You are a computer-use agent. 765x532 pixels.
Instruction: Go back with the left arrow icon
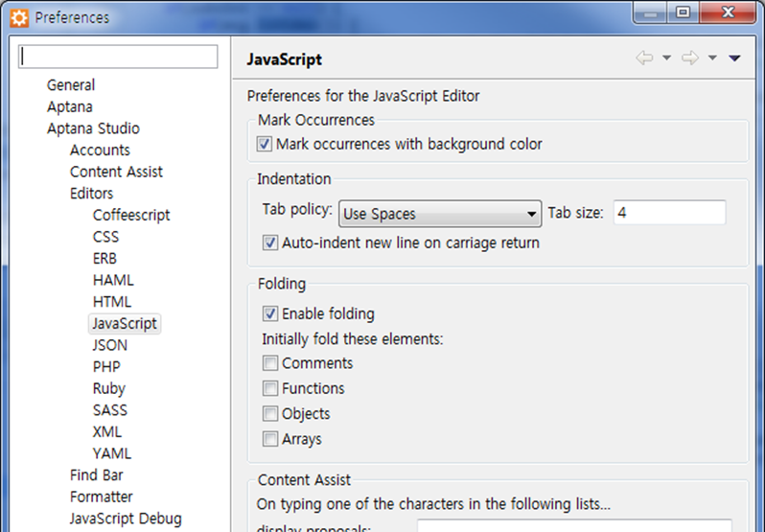(644, 58)
